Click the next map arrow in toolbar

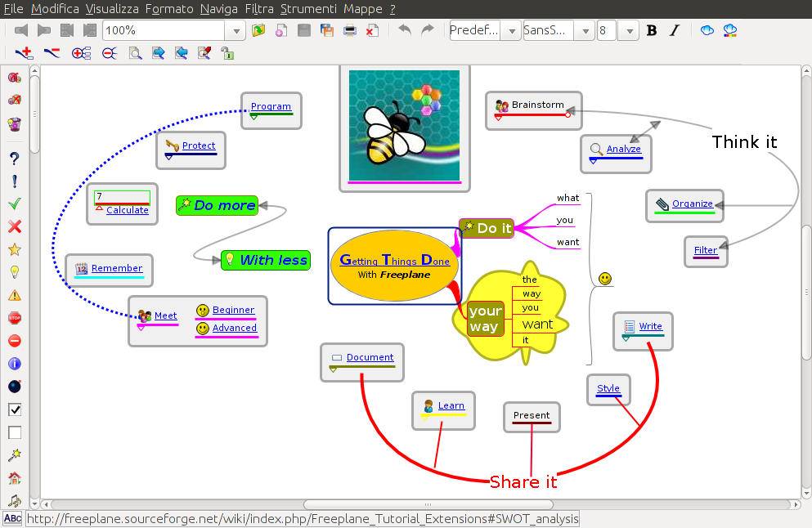(44, 30)
